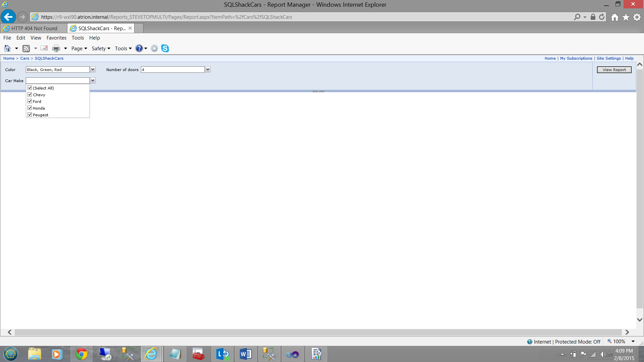644x362 pixels.
Task: Open the Favorites star icon
Action: (x=626, y=17)
